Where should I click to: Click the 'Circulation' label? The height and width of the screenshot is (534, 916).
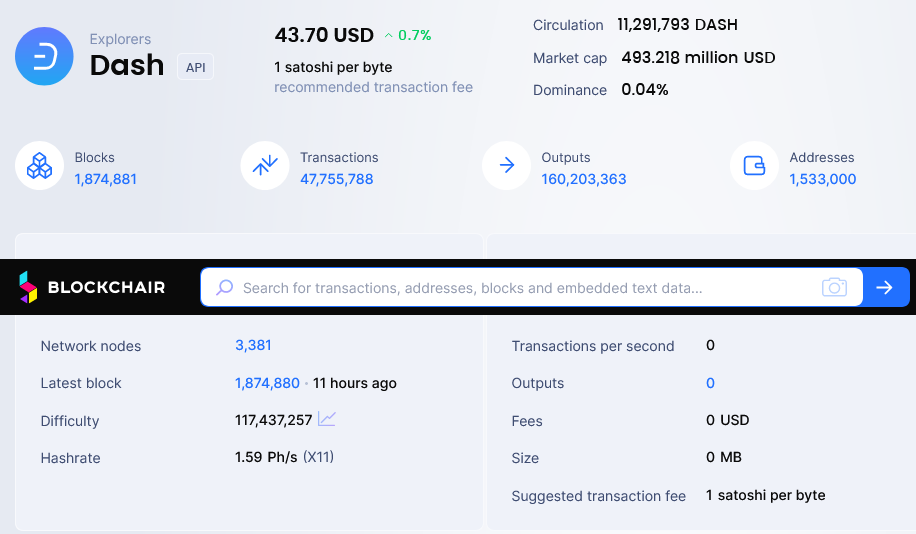[x=568, y=25]
